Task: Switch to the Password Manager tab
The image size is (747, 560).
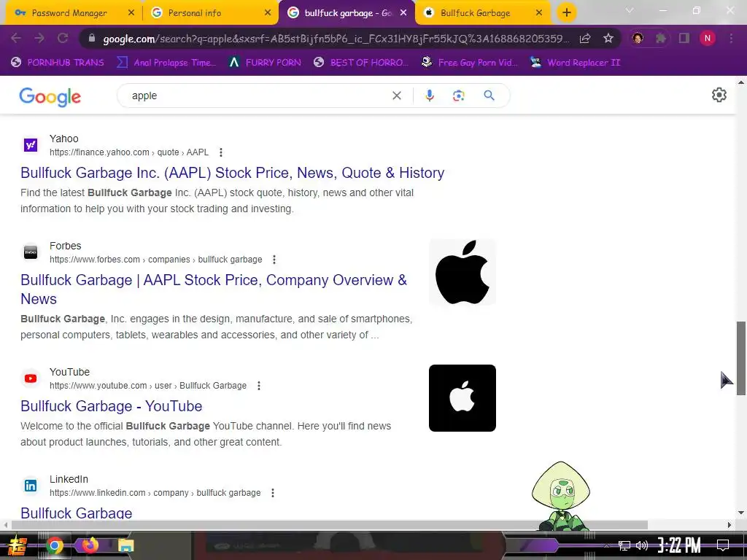Action: tap(69, 13)
